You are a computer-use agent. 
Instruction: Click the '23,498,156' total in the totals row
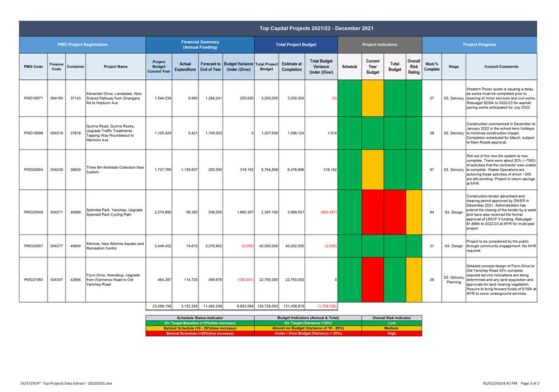(162, 306)
